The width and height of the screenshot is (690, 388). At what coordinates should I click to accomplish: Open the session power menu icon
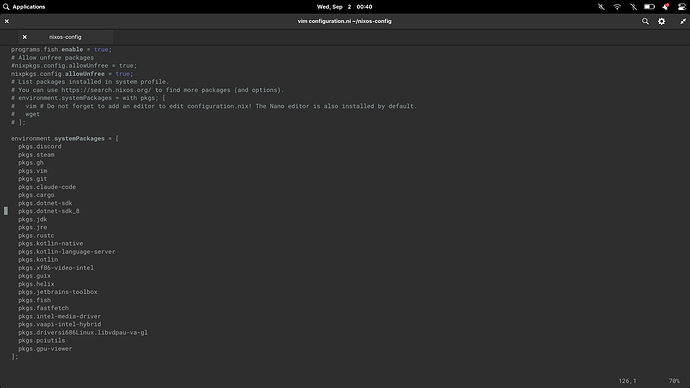click(x=682, y=7)
